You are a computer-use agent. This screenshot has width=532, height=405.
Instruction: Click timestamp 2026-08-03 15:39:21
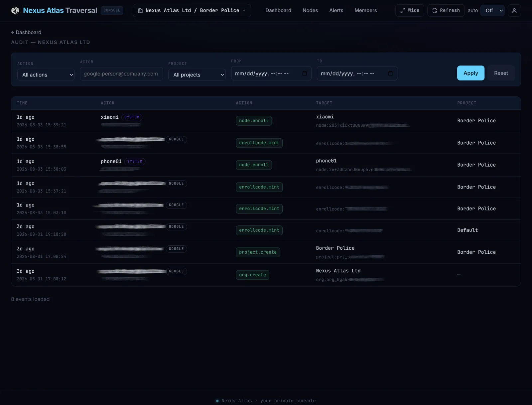(x=42, y=125)
